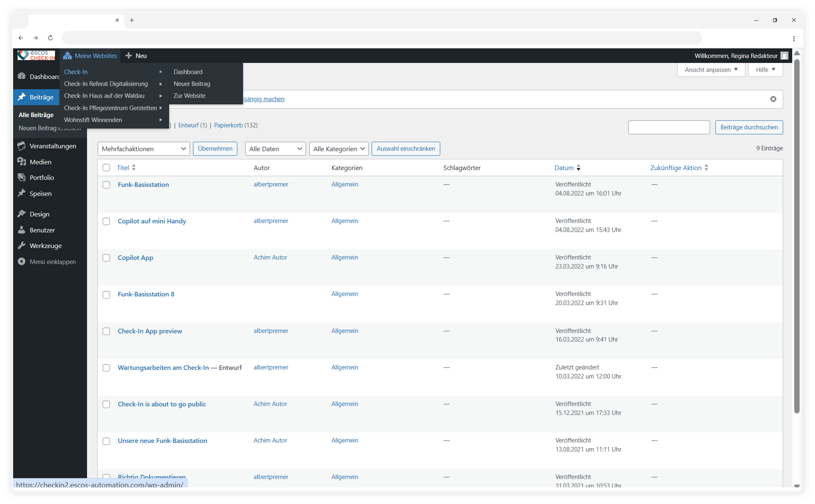Select Neuer Beitrag in submenu
Image resolution: width=815 pixels, height=504 pixels.
click(x=192, y=84)
